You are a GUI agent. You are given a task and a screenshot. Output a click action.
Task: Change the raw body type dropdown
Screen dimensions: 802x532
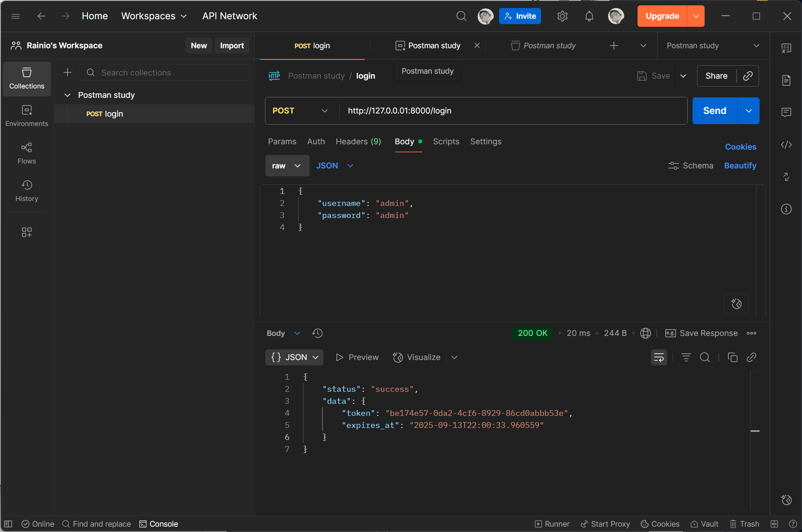pyautogui.click(x=287, y=166)
